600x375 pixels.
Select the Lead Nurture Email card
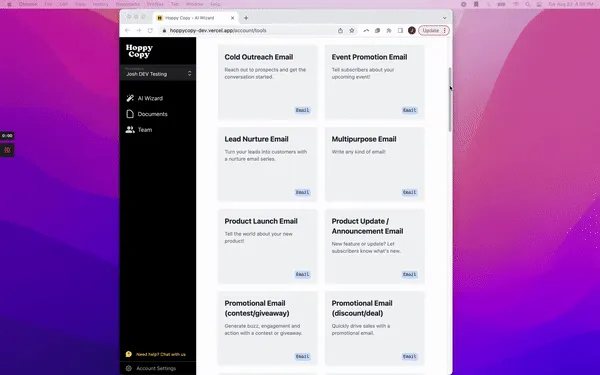pos(267,164)
